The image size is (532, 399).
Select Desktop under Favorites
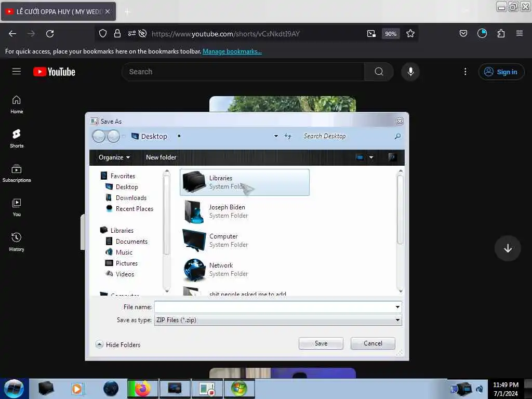point(127,187)
